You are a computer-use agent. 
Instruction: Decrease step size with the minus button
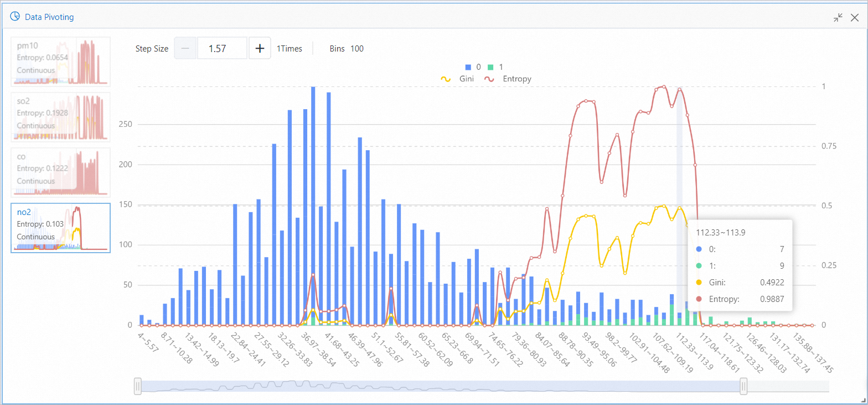pos(185,48)
